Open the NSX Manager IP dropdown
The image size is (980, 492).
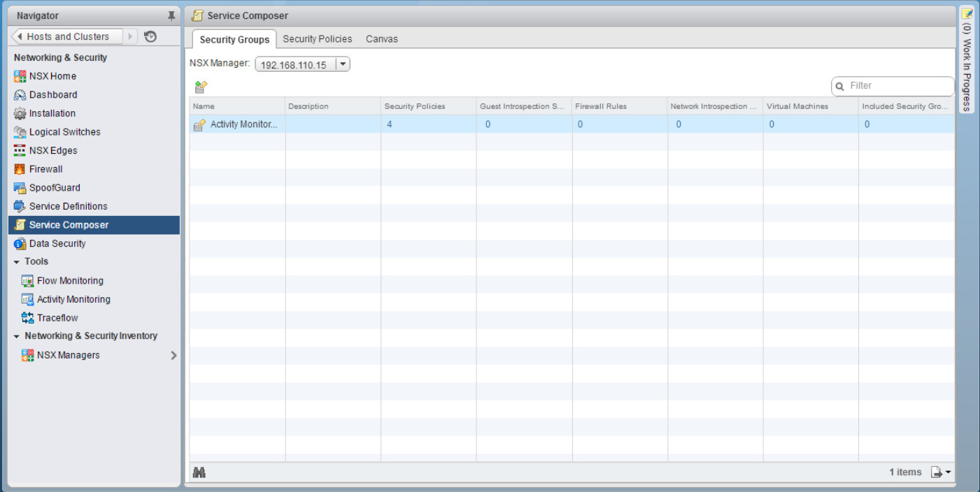click(343, 64)
